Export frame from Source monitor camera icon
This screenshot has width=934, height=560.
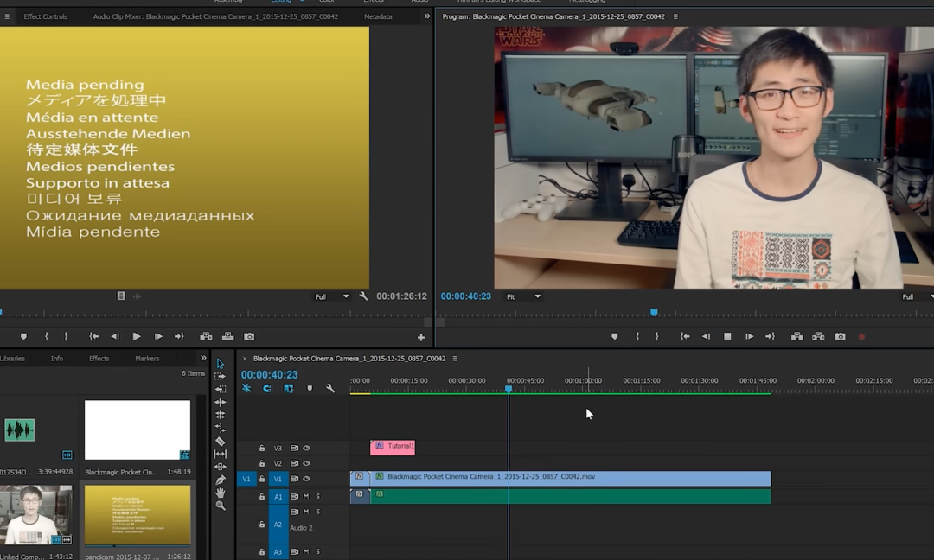coord(249,336)
